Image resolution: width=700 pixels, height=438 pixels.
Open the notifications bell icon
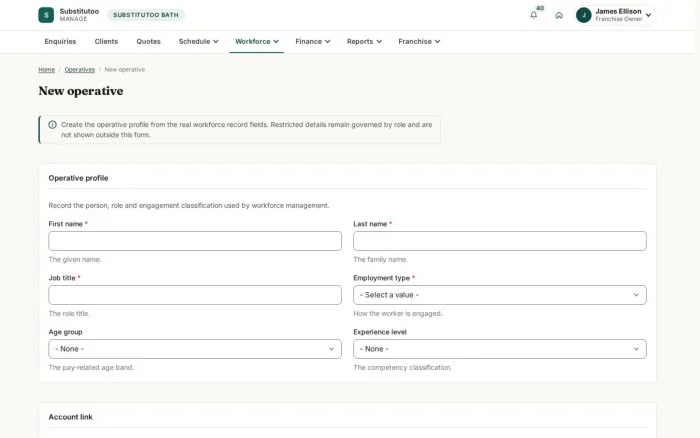click(x=533, y=15)
